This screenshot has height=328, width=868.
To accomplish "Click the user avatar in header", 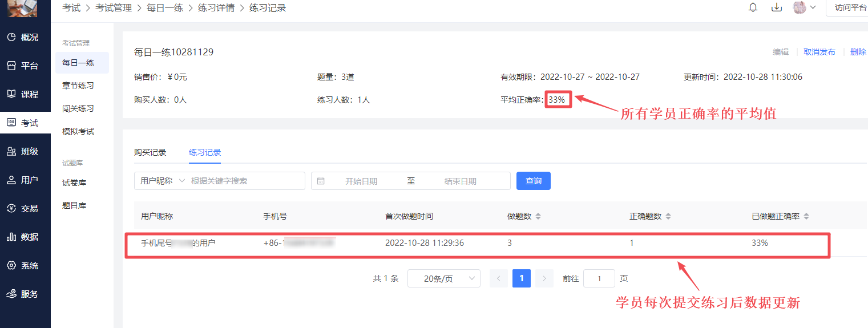I will pos(800,7).
